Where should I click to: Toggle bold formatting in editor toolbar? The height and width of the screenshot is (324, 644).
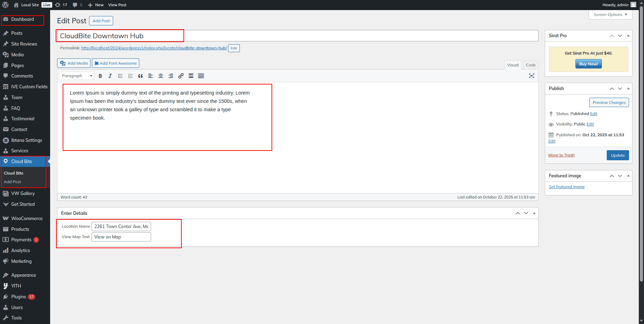tap(100, 76)
